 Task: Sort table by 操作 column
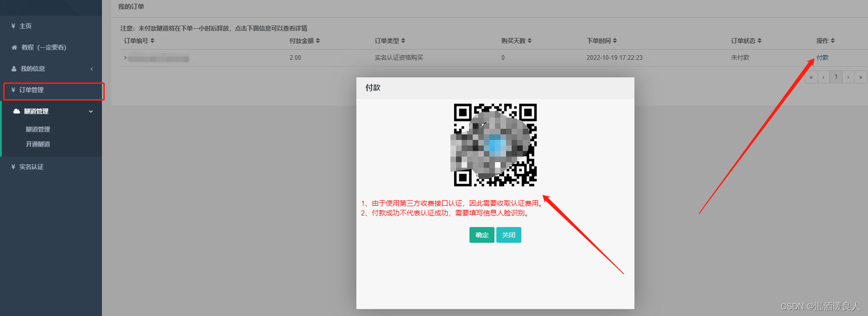[825, 41]
